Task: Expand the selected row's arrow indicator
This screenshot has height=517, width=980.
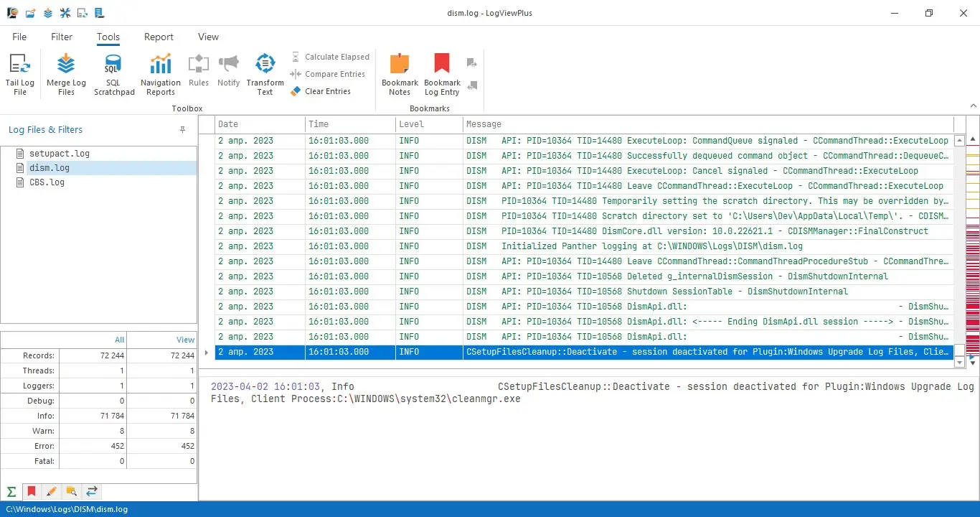Action: click(207, 352)
